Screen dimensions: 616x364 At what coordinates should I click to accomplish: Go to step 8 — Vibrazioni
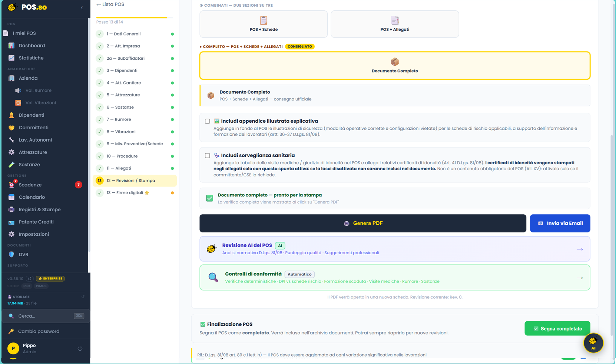pos(135,132)
